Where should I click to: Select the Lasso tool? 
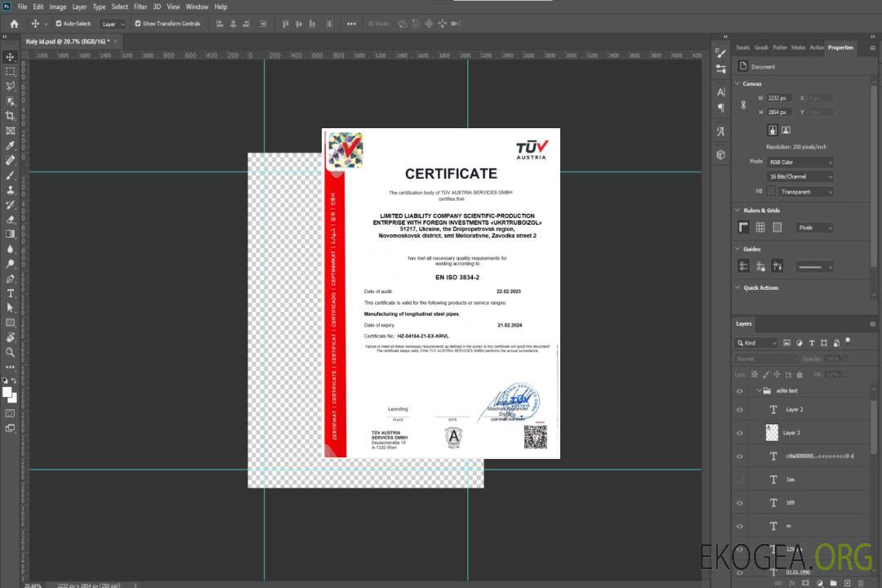10,86
